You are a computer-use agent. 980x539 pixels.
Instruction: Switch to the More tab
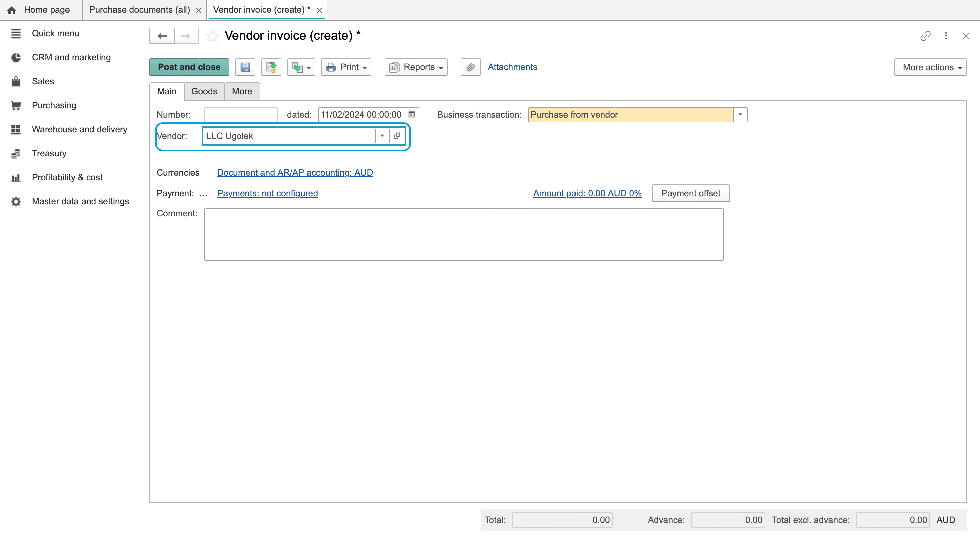[x=242, y=91]
